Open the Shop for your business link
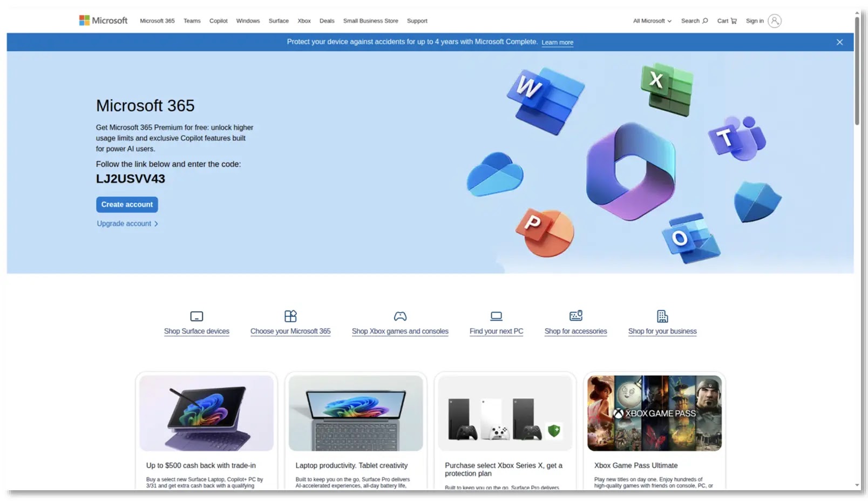The image size is (868, 501). 662,331
